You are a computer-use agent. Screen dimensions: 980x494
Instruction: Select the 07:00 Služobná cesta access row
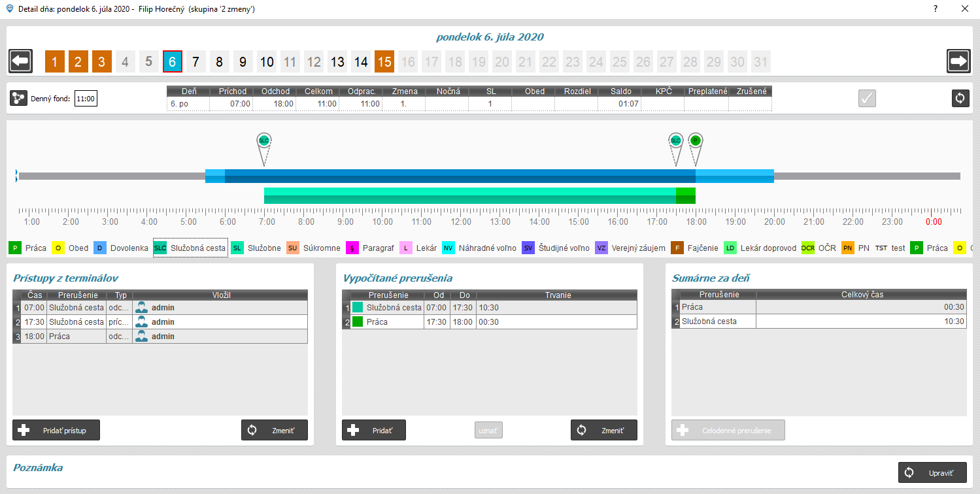pos(160,307)
